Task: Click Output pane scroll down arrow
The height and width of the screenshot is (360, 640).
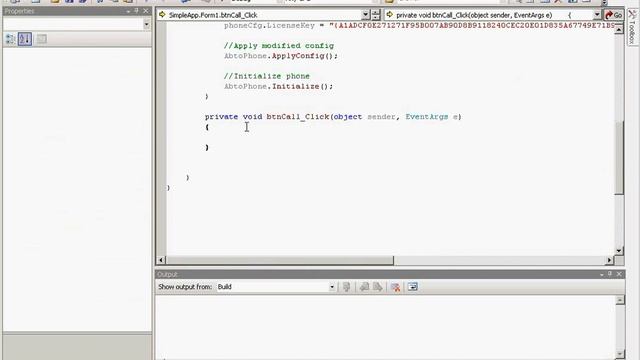Action: (x=620, y=354)
